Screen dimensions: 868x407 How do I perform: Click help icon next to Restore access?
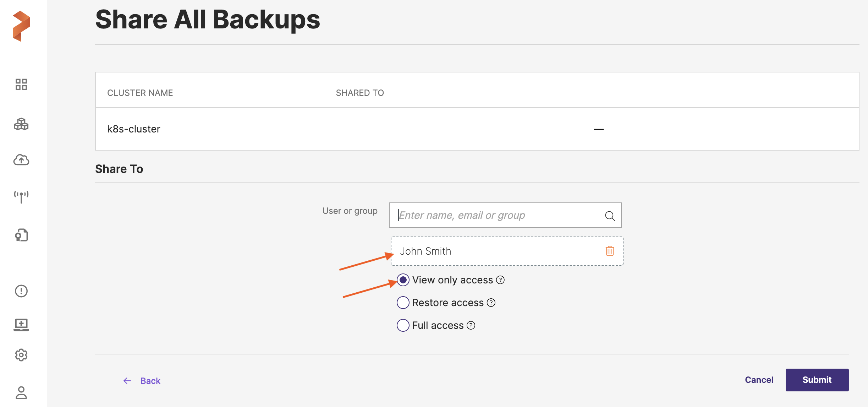[x=491, y=303]
